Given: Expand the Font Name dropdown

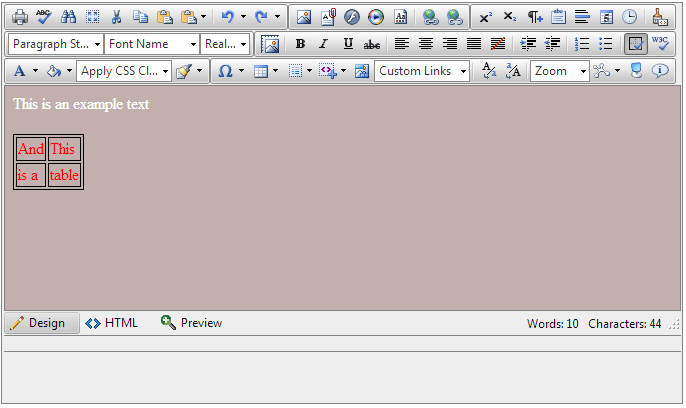Looking at the screenshot, I should pos(152,44).
